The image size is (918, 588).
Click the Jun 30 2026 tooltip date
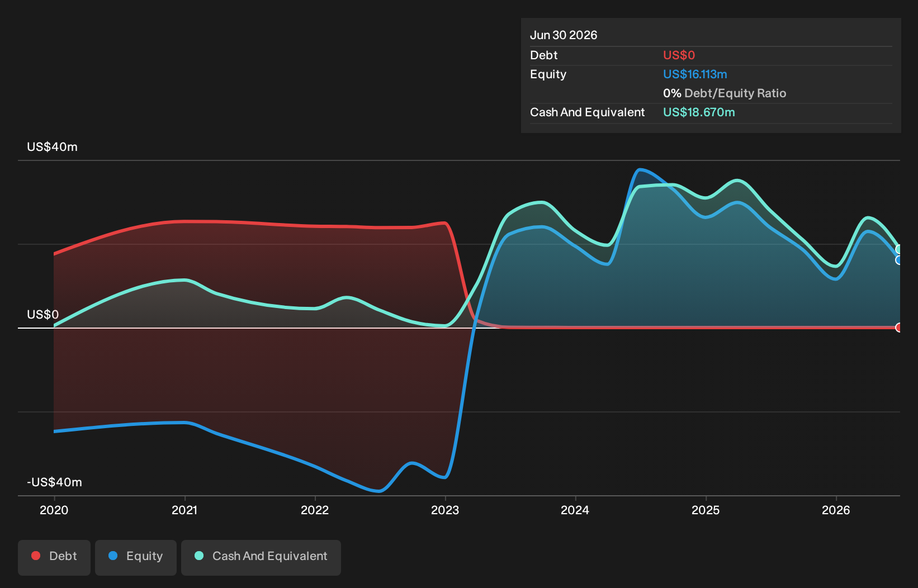[564, 35]
